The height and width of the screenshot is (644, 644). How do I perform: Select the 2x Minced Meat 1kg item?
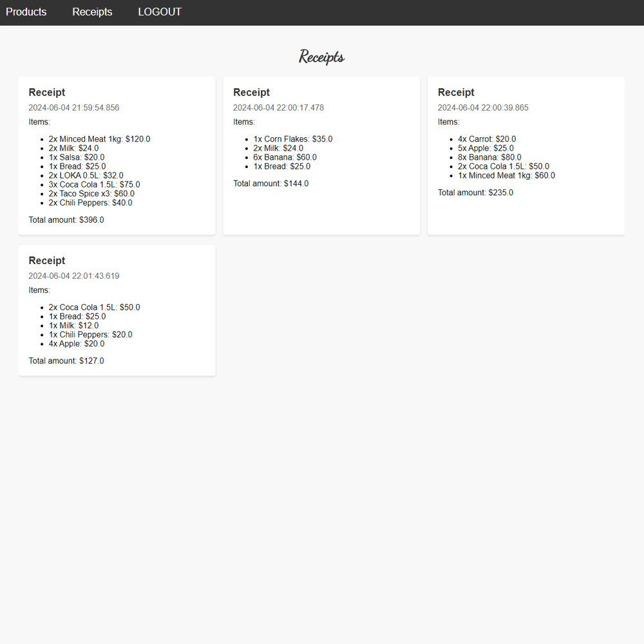pyautogui.click(x=99, y=139)
